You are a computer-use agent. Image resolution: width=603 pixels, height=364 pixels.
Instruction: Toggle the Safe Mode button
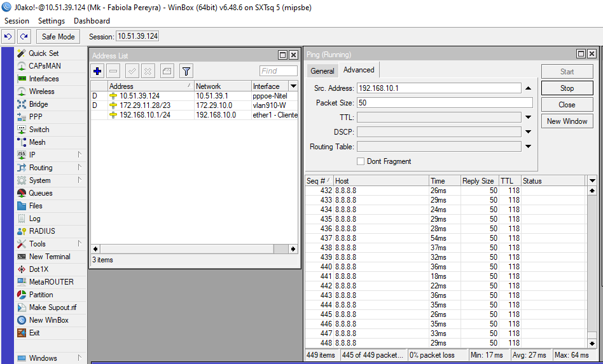coord(59,37)
